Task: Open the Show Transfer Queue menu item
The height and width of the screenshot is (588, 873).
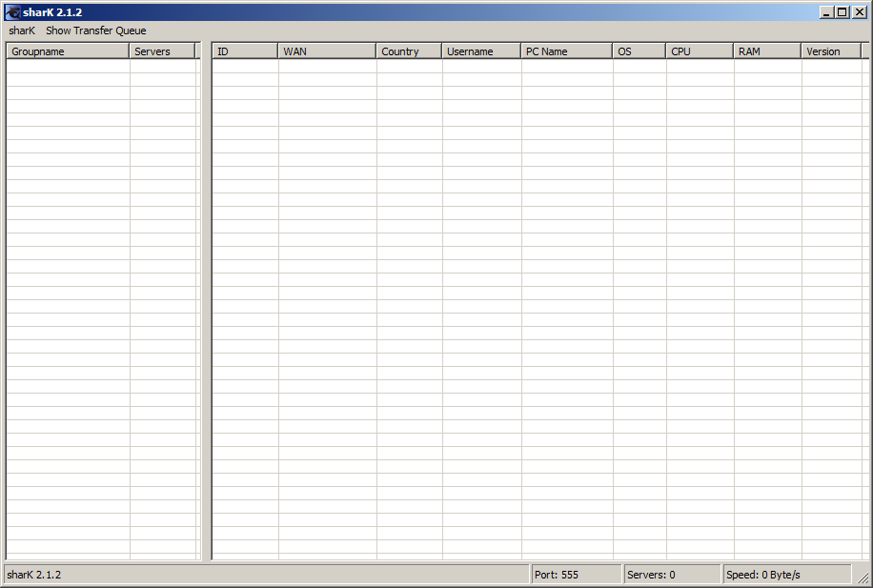Action: tap(95, 30)
